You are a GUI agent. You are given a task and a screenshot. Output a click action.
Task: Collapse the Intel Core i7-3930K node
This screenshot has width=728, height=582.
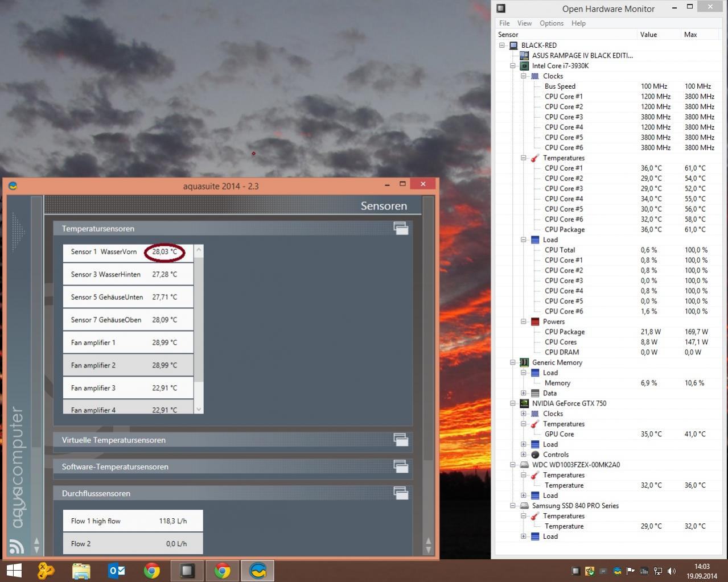click(x=513, y=65)
